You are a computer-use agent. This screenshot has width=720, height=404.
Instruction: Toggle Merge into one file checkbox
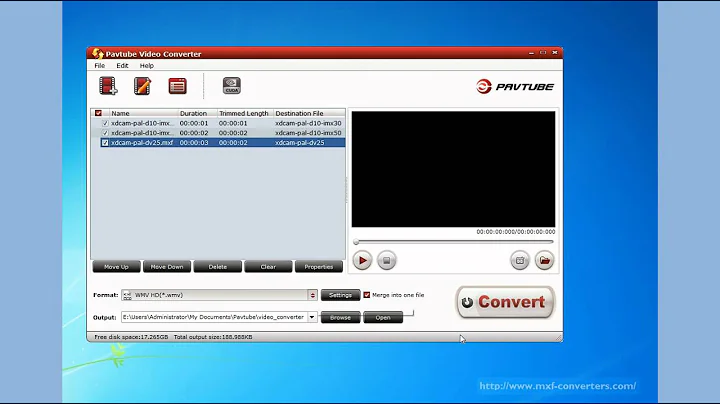[366, 295]
